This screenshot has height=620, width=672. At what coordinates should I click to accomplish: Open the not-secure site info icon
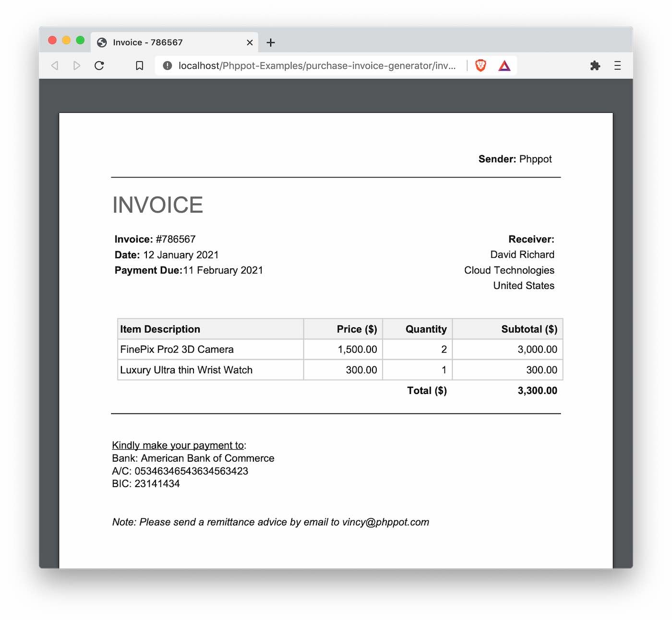pyautogui.click(x=167, y=66)
